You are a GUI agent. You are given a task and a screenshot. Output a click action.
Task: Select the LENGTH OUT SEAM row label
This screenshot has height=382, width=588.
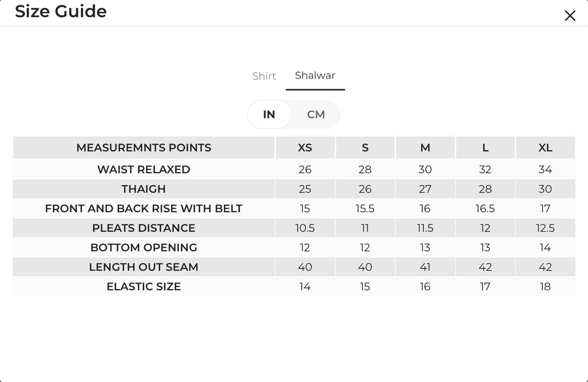144,267
